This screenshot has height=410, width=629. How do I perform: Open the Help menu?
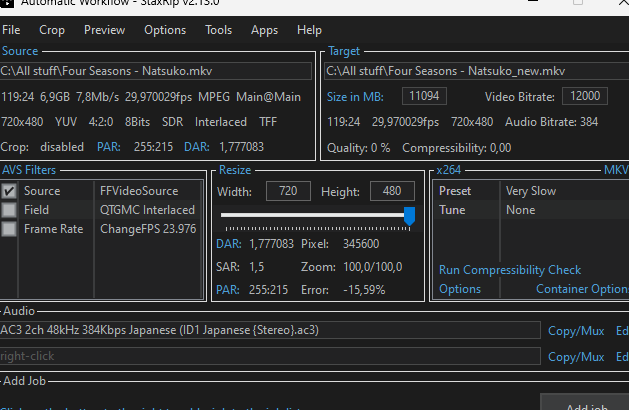tap(309, 30)
